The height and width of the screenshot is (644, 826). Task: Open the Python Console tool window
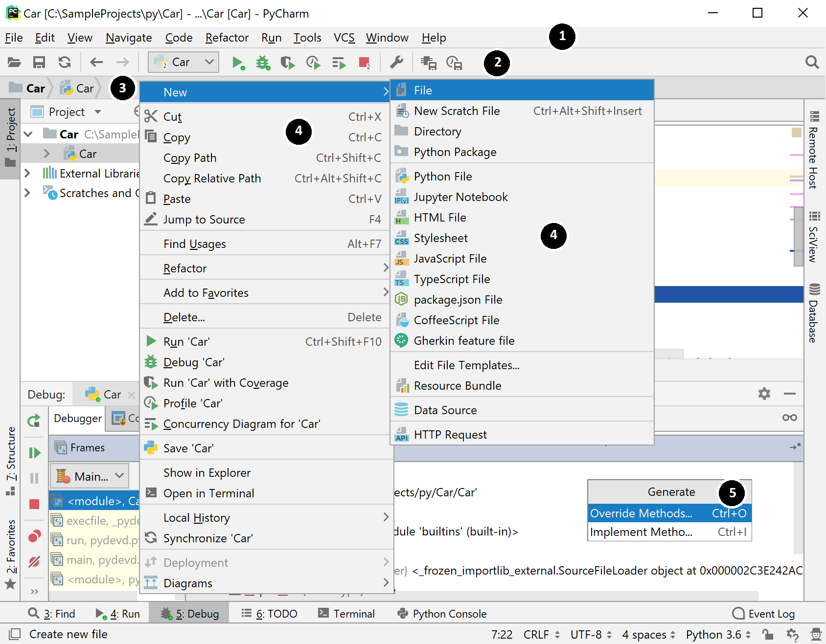pos(442,614)
